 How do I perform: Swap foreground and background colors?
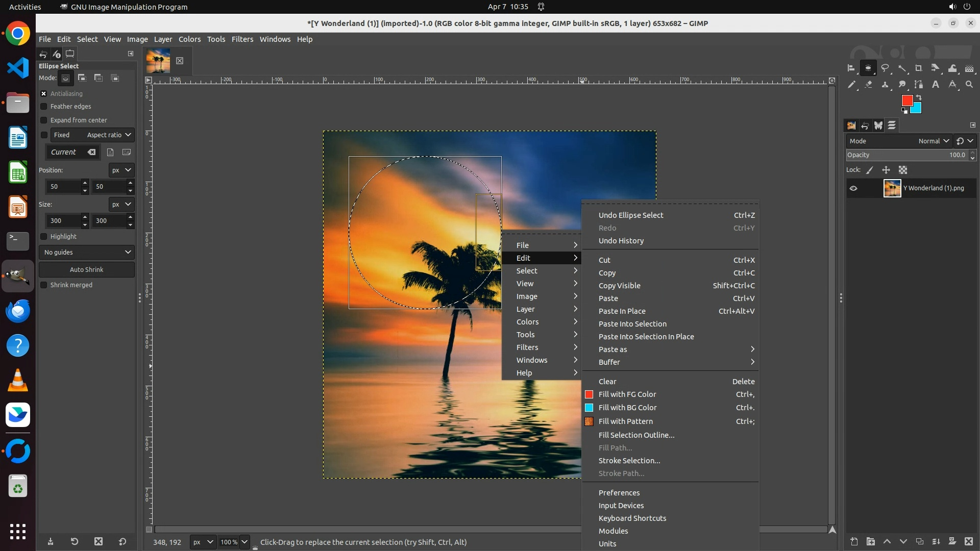[x=919, y=97]
